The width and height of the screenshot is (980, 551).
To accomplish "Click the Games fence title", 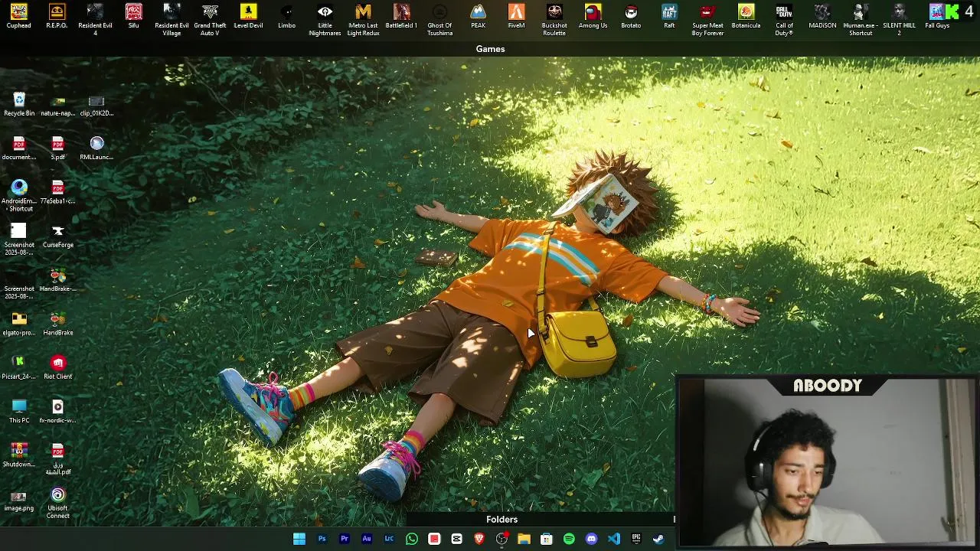I will [490, 49].
